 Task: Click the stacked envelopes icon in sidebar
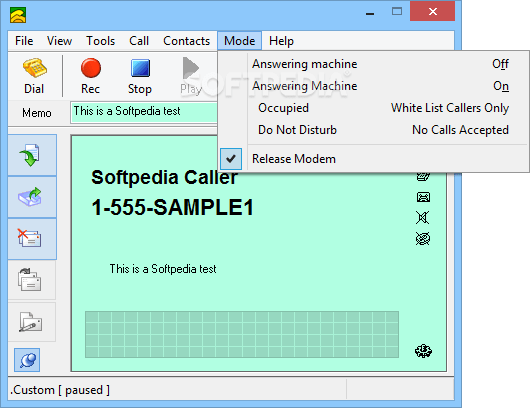point(31,280)
